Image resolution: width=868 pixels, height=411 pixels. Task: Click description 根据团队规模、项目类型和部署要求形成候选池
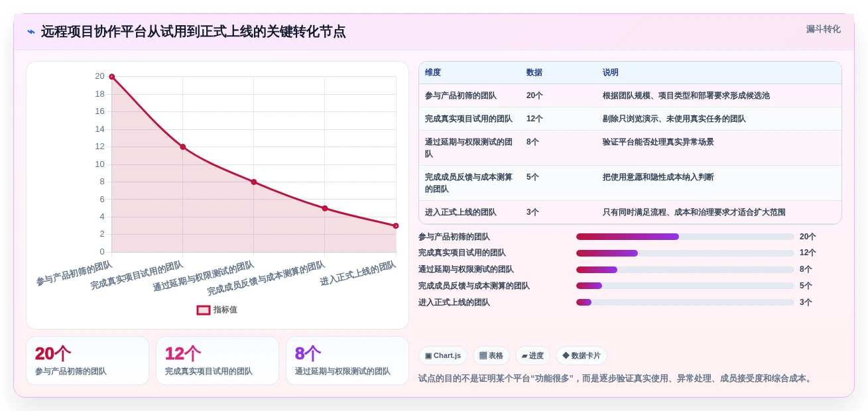click(x=686, y=95)
